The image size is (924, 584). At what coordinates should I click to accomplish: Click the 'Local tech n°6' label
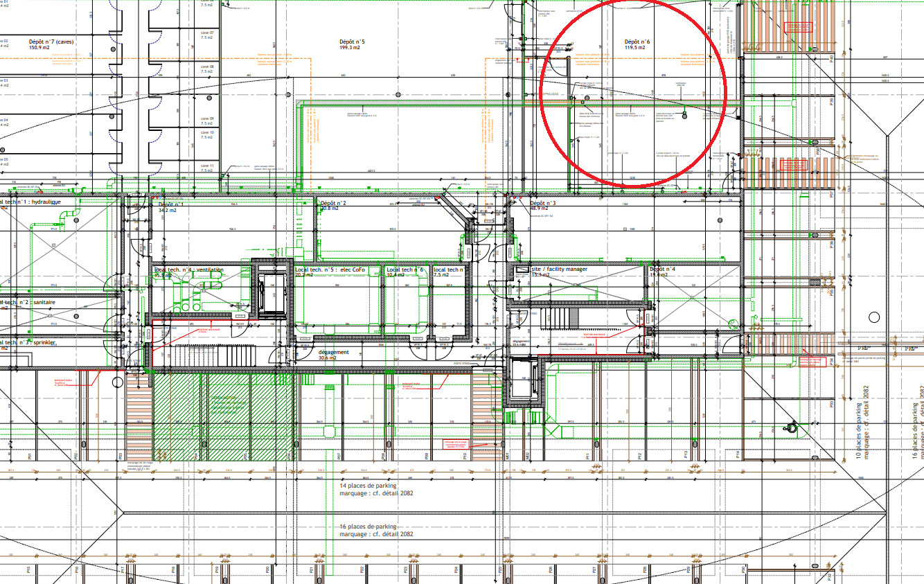tap(405, 269)
